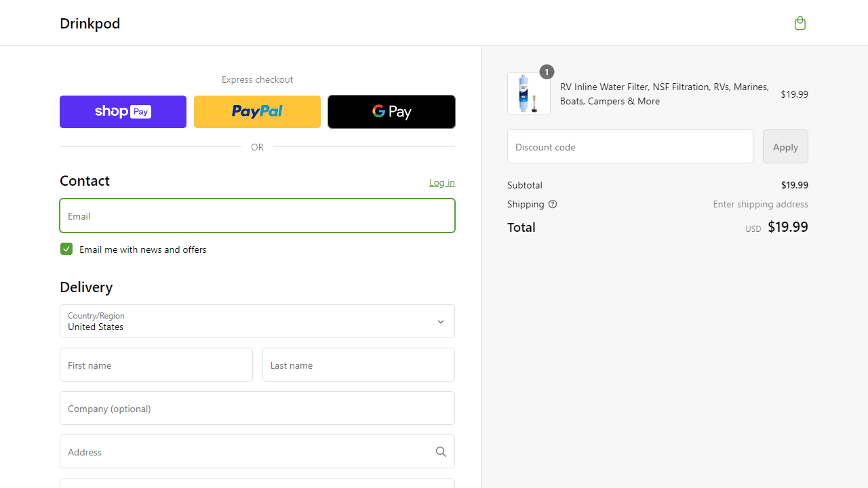Pay with Shop Pay express checkout
The image size is (868, 488).
click(x=123, y=112)
